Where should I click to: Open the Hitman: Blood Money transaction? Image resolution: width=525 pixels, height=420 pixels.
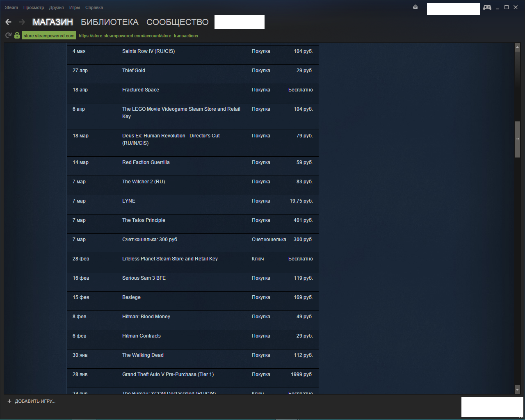193,320
